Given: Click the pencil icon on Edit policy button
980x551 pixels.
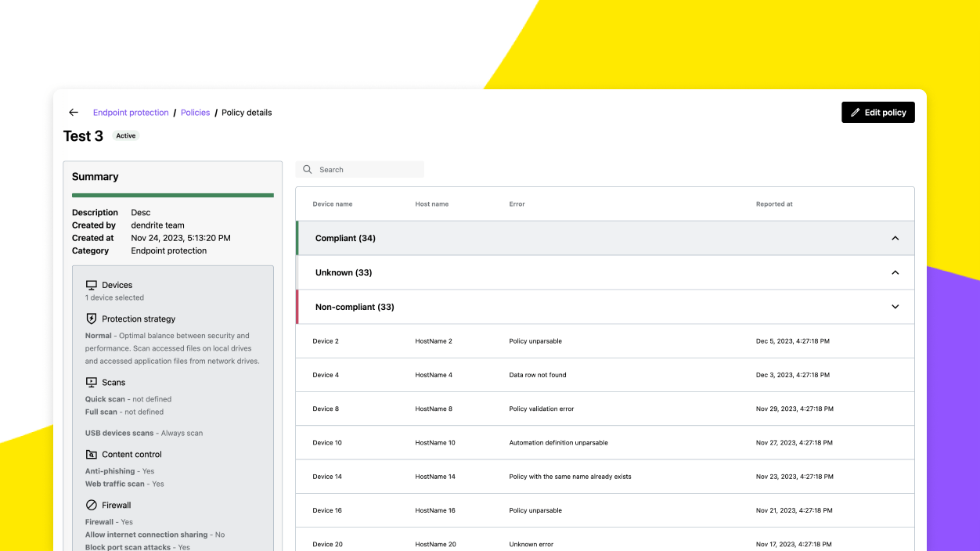Looking at the screenshot, I should pyautogui.click(x=854, y=112).
